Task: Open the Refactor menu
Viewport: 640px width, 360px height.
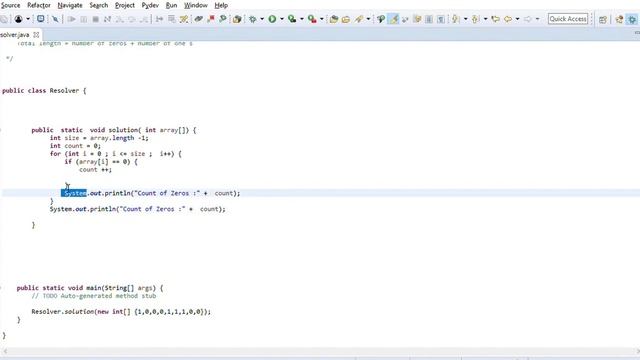Action: [x=39, y=5]
